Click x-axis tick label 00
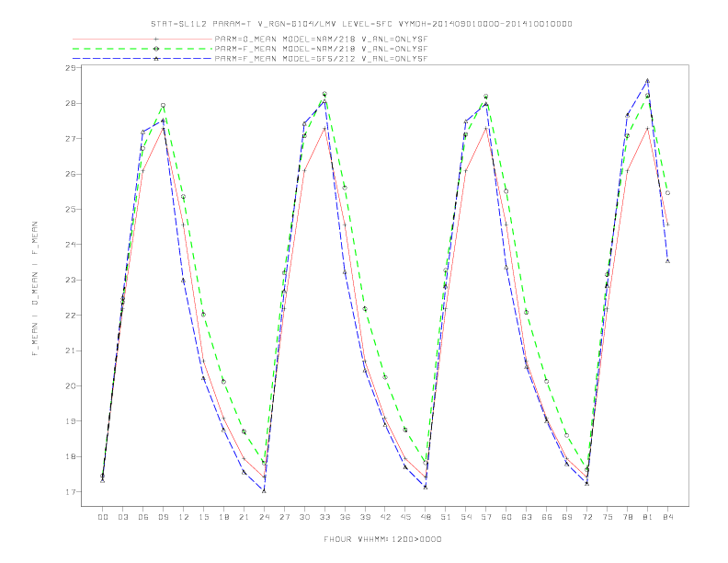This screenshot has height=563, width=728. [103, 517]
